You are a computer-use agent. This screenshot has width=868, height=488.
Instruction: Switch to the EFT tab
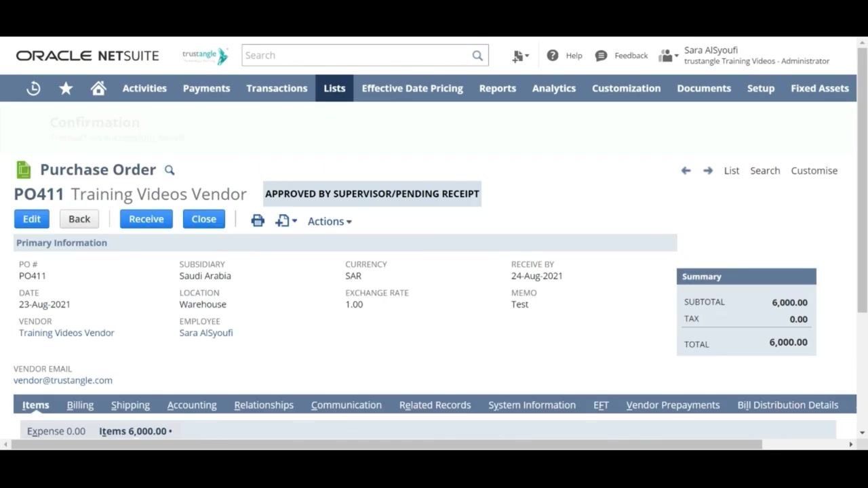click(601, 405)
